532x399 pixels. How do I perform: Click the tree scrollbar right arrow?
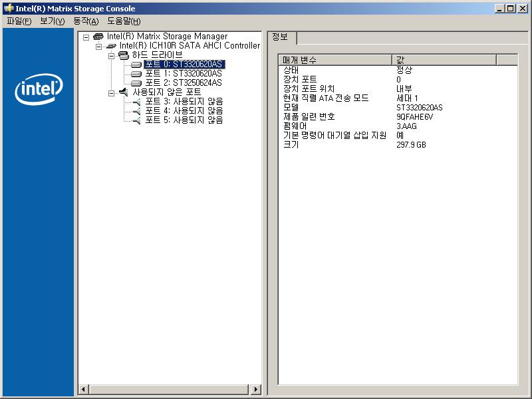click(x=256, y=389)
